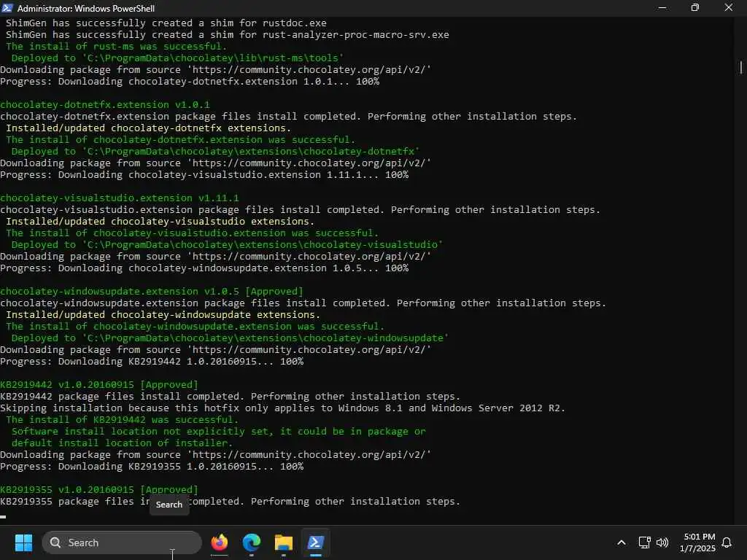Click 'Deployed to ...\extensions\chocolatey-windowsupdate' line
747x560 pixels.
click(230, 338)
